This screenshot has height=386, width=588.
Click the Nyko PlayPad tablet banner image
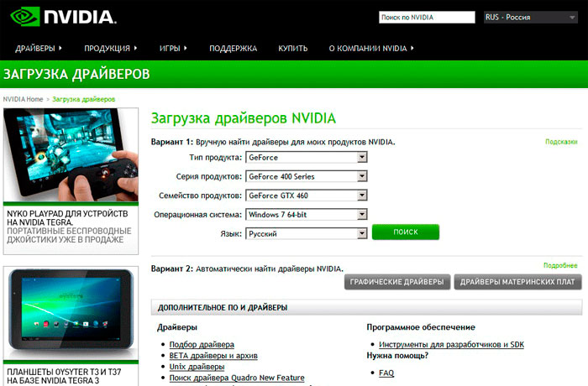71,154
